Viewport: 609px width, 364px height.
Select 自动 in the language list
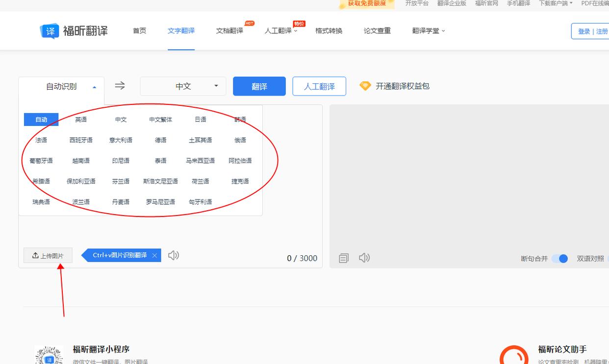pos(41,120)
